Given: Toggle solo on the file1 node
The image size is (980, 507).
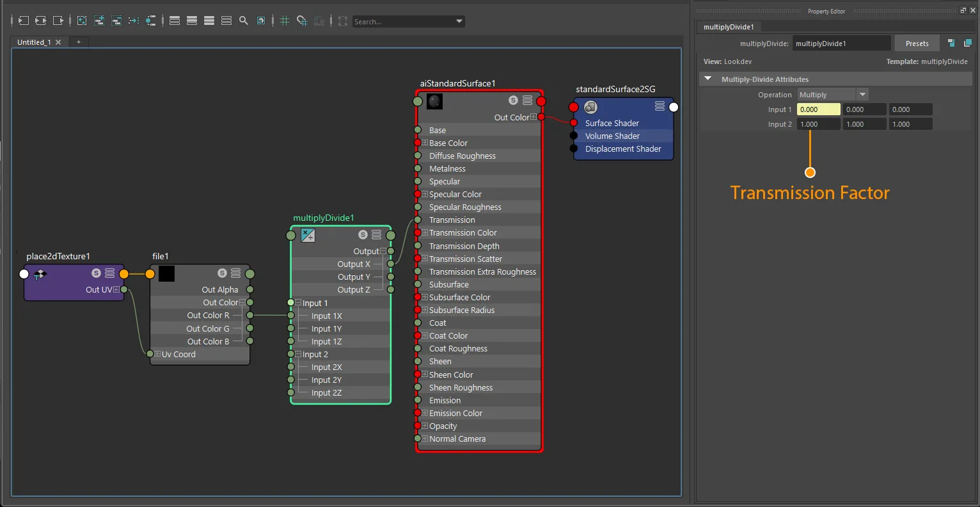Looking at the screenshot, I should tap(222, 273).
